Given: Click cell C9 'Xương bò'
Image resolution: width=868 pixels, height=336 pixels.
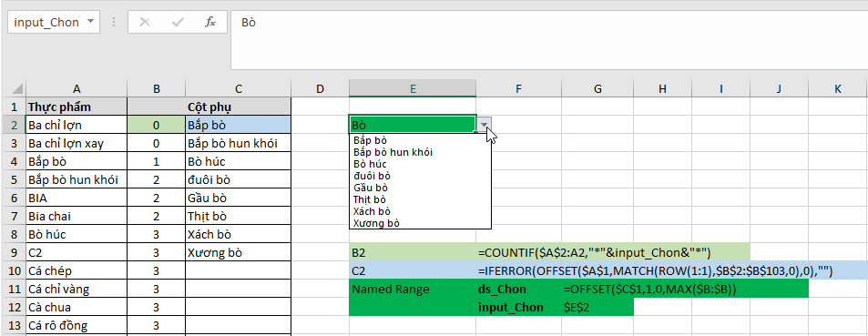Looking at the screenshot, I should [238, 252].
